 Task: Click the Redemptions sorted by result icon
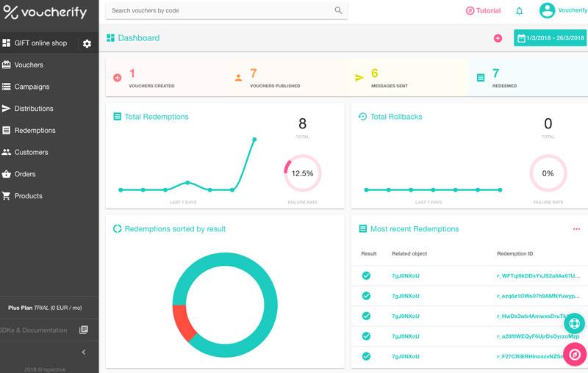tap(117, 228)
